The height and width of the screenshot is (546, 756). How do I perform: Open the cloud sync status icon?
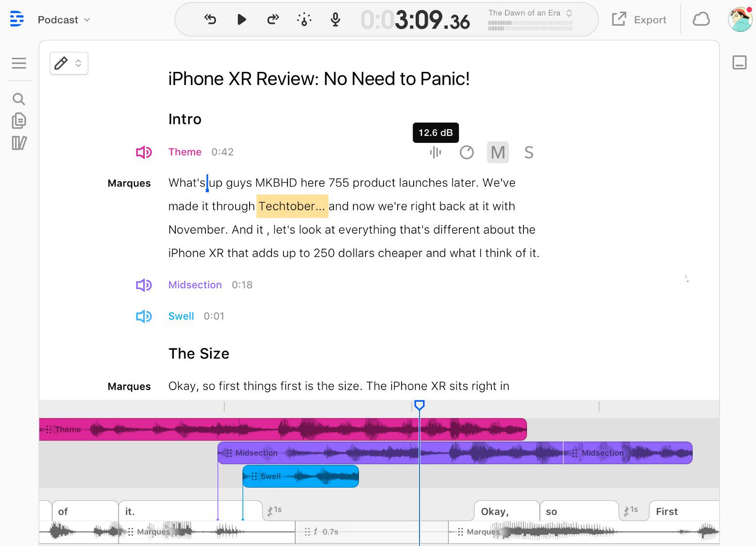coord(701,19)
